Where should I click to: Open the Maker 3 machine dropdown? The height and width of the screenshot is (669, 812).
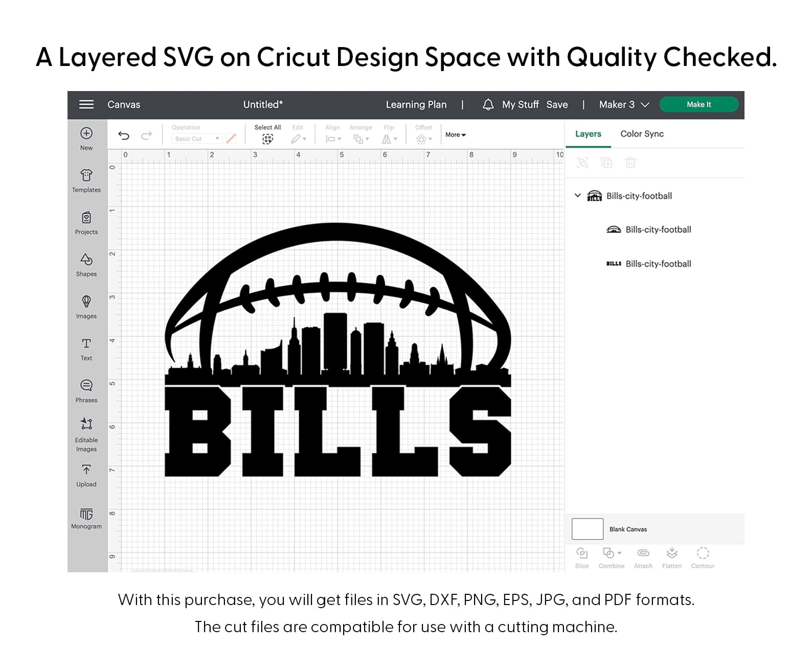624,104
